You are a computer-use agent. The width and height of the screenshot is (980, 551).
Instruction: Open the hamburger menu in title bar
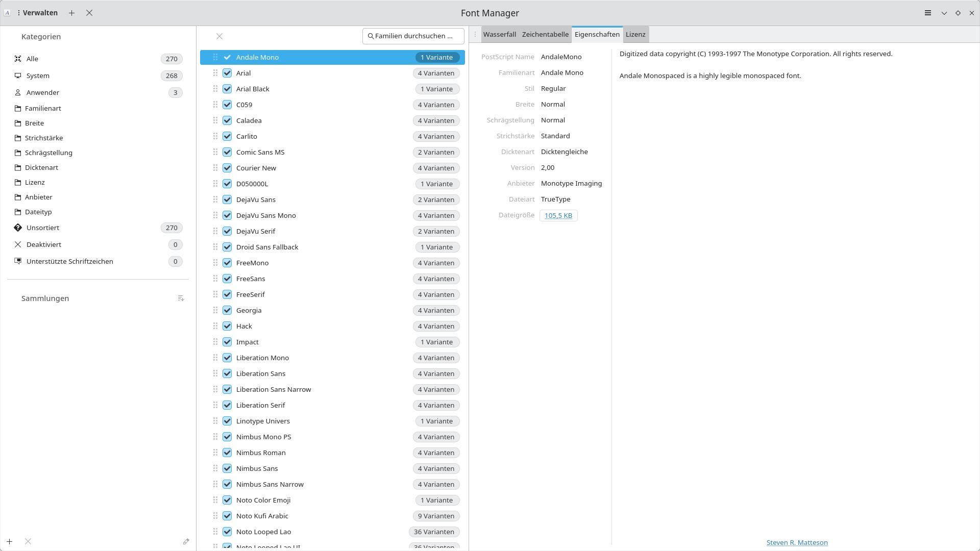pyautogui.click(x=928, y=13)
